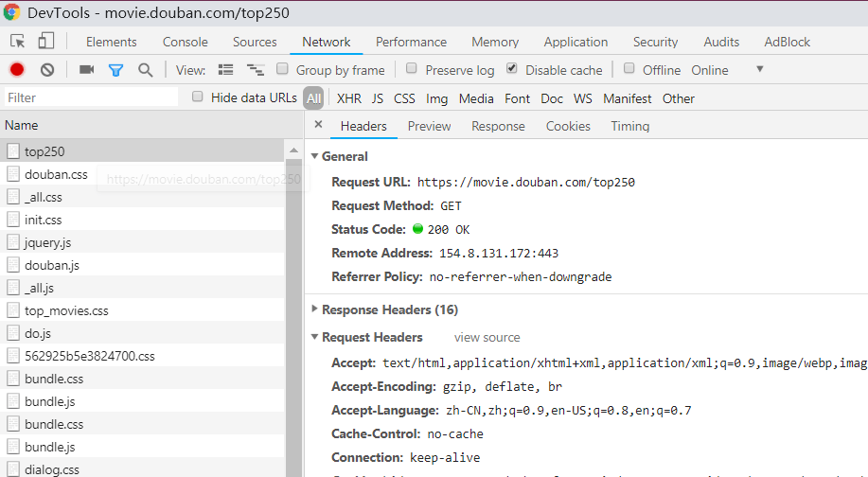The height and width of the screenshot is (477, 868).
Task: Select the dialog.css request row
Action: (143, 469)
